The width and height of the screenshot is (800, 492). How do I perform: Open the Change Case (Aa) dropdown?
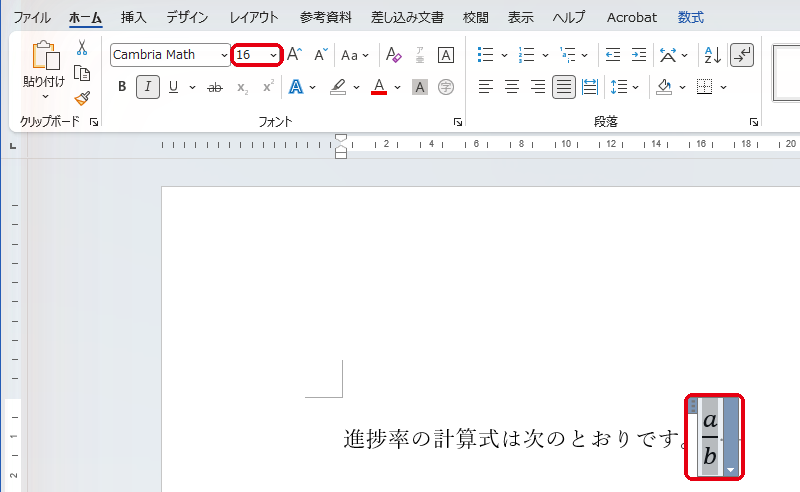[x=355, y=55]
